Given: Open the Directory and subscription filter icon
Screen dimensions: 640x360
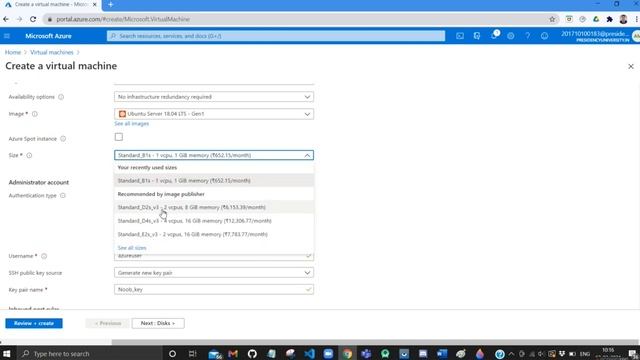Looking at the screenshot, I should click(477, 36).
